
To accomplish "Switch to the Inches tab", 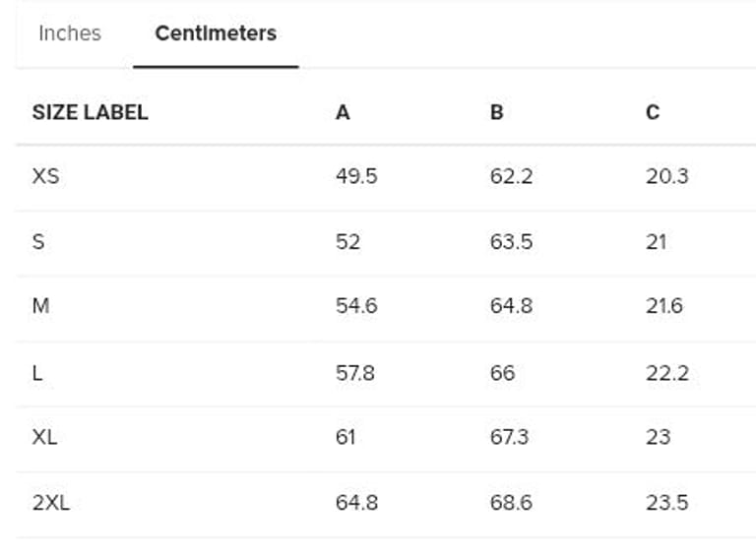I will pyautogui.click(x=69, y=33).
